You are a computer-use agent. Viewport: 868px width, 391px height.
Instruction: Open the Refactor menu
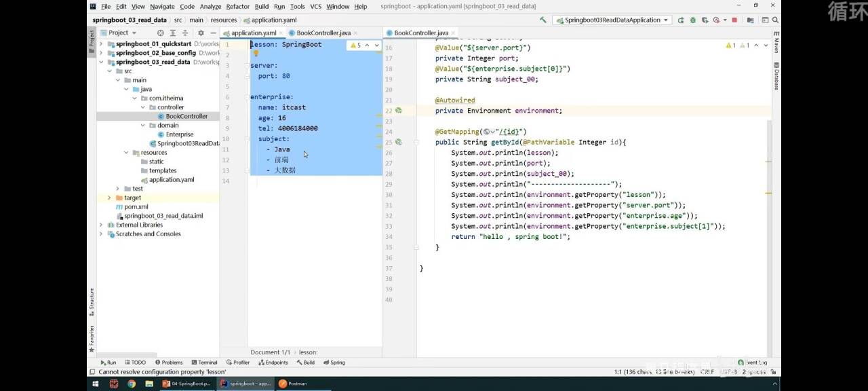[237, 6]
